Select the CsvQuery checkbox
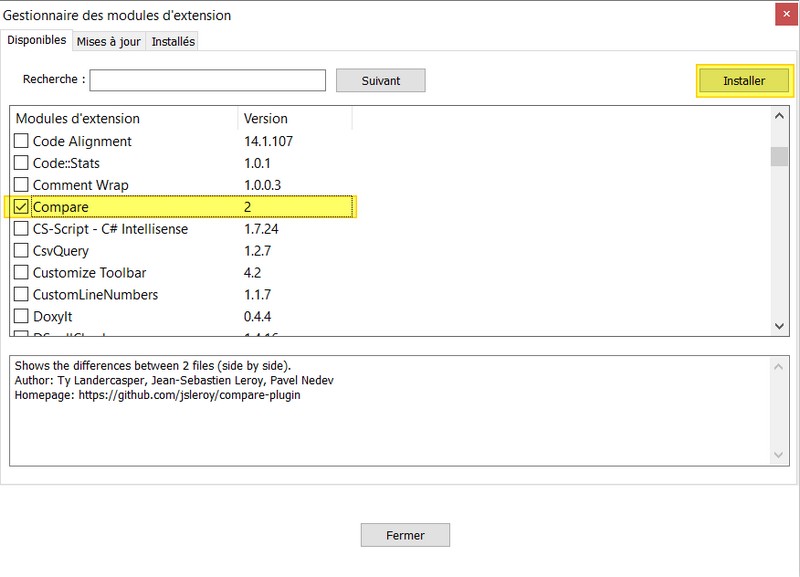This screenshot has width=800, height=577. click(x=21, y=251)
